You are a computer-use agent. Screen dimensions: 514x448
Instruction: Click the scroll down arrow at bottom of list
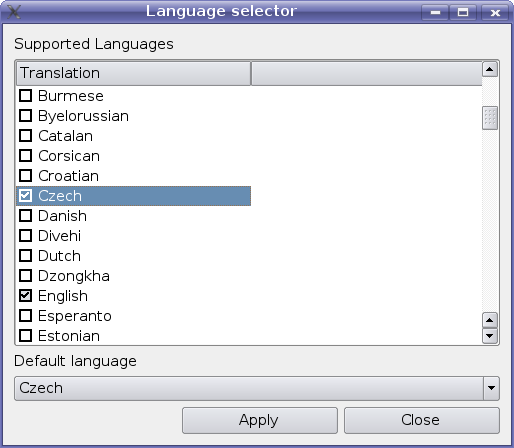click(x=490, y=336)
